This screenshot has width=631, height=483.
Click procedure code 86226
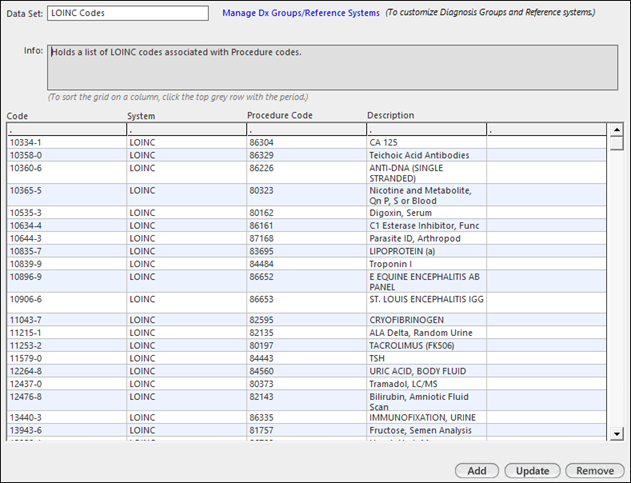[x=306, y=173]
